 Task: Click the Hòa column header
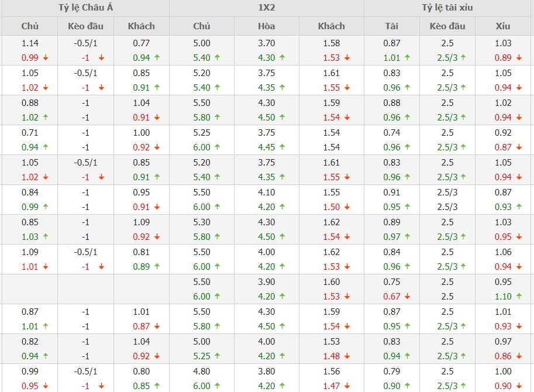pyautogui.click(x=266, y=26)
